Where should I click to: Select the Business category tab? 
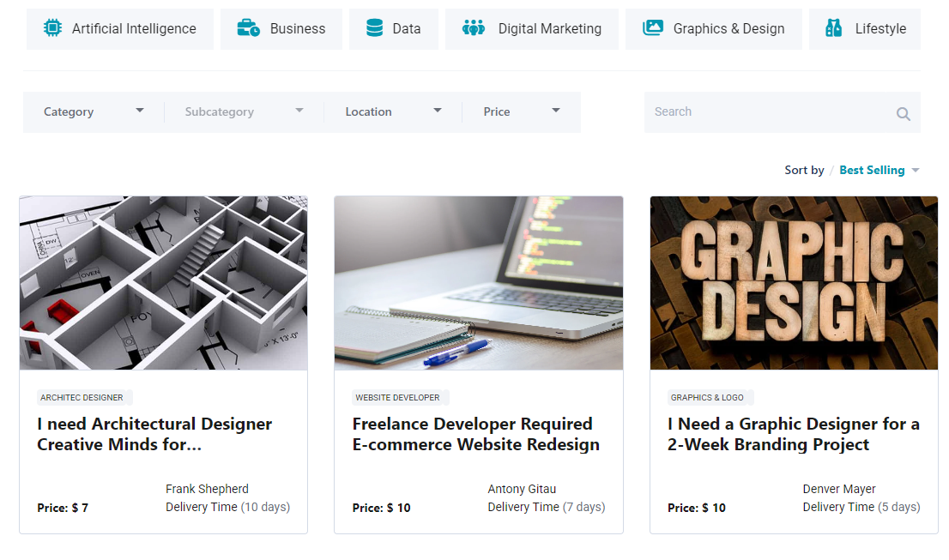(281, 29)
